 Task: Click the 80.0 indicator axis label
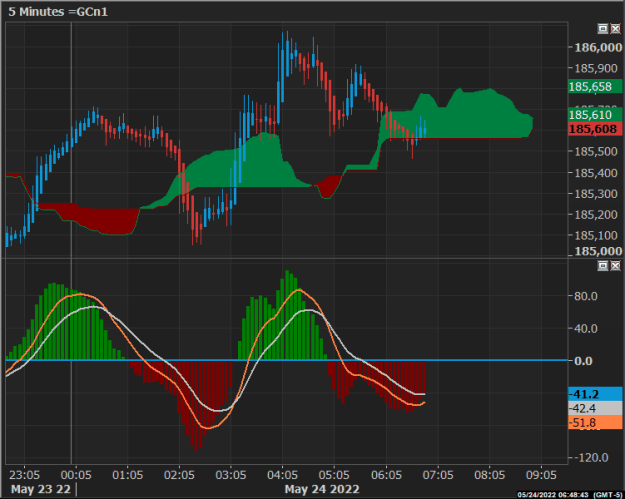[x=586, y=296]
